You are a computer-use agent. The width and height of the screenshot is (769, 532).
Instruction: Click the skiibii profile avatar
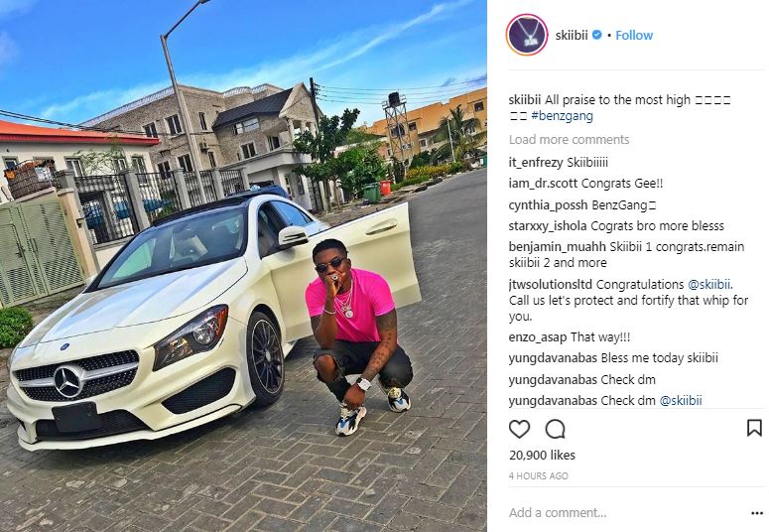point(527,35)
